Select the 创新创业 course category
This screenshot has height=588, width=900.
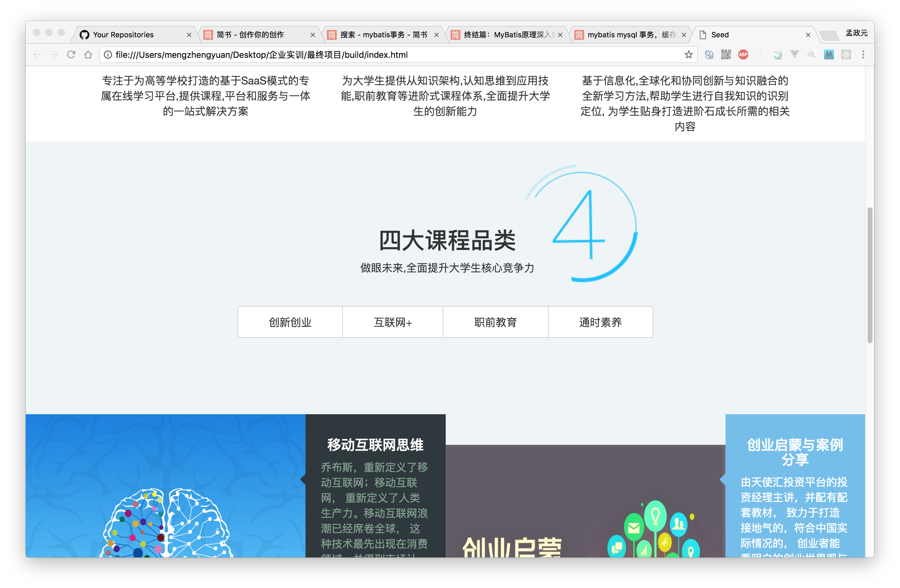click(x=290, y=322)
